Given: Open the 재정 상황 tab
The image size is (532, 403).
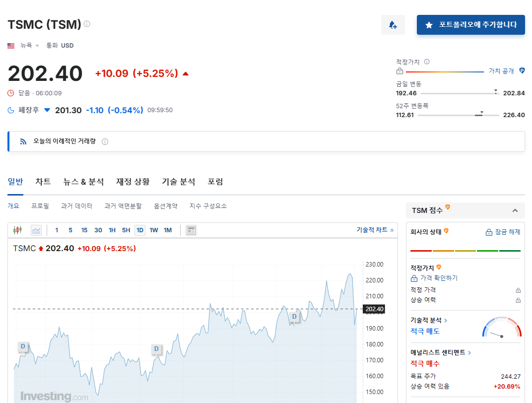Looking at the screenshot, I should click(132, 182).
